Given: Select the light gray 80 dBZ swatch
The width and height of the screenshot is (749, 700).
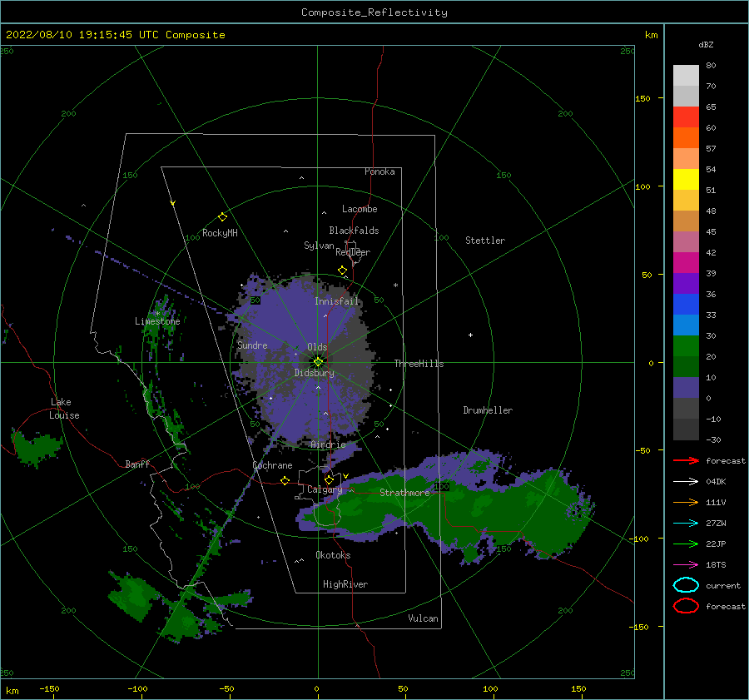Looking at the screenshot, I should click(686, 75).
